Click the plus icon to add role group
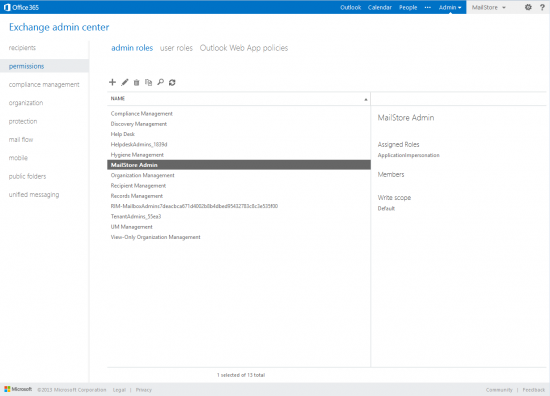The image size is (550, 396). tap(112, 82)
